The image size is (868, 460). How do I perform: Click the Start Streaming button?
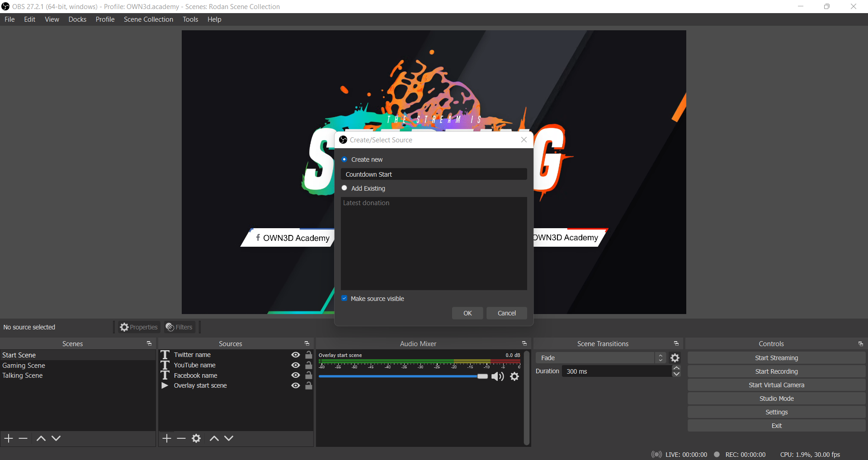coord(776,358)
